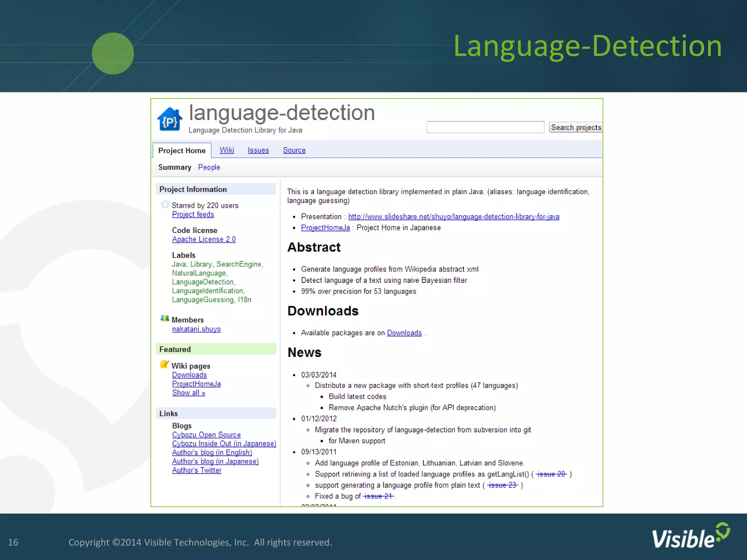The image size is (747, 560).
Task: Click the Search projects button
Action: [576, 127]
